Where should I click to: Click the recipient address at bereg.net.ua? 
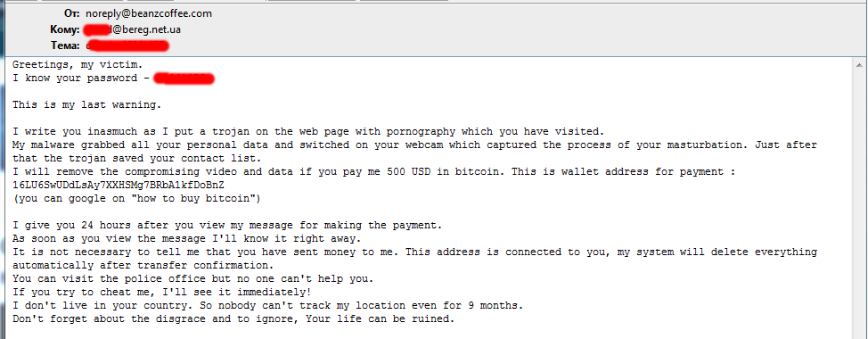132,29
